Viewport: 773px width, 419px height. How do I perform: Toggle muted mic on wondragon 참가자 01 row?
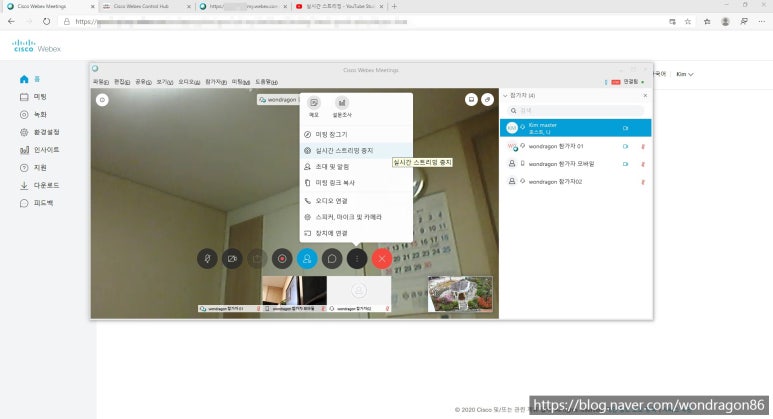coord(643,146)
